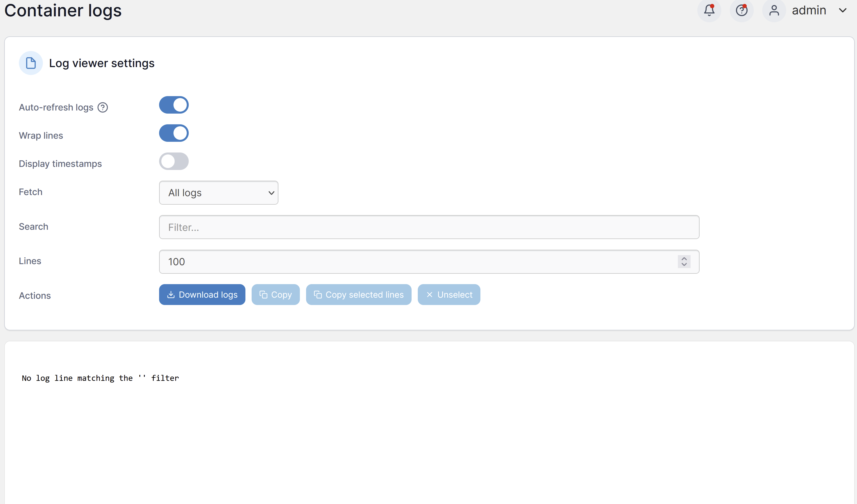Expand the admin account dropdown chevron
The height and width of the screenshot is (504, 857).
[843, 10]
